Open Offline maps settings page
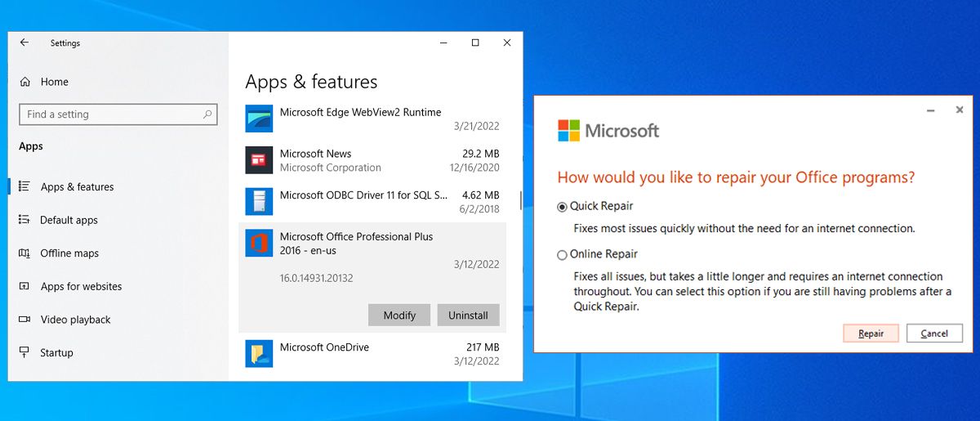980x421 pixels. (x=69, y=253)
